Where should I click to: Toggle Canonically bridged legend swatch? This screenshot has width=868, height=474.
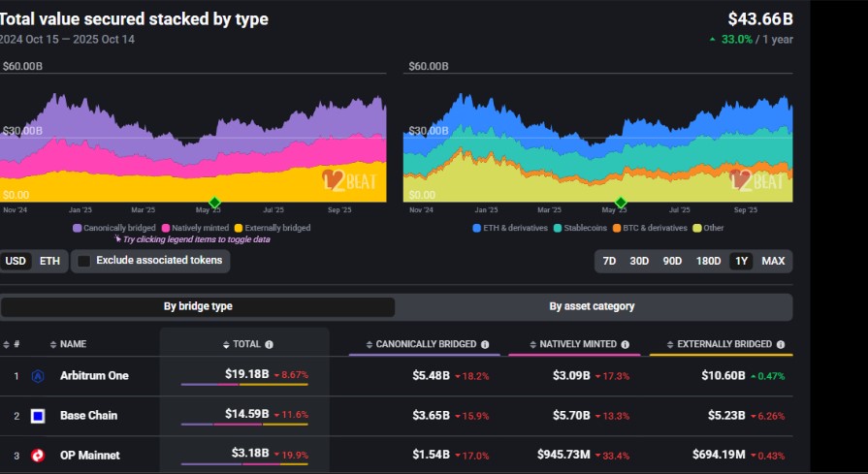click(78, 228)
